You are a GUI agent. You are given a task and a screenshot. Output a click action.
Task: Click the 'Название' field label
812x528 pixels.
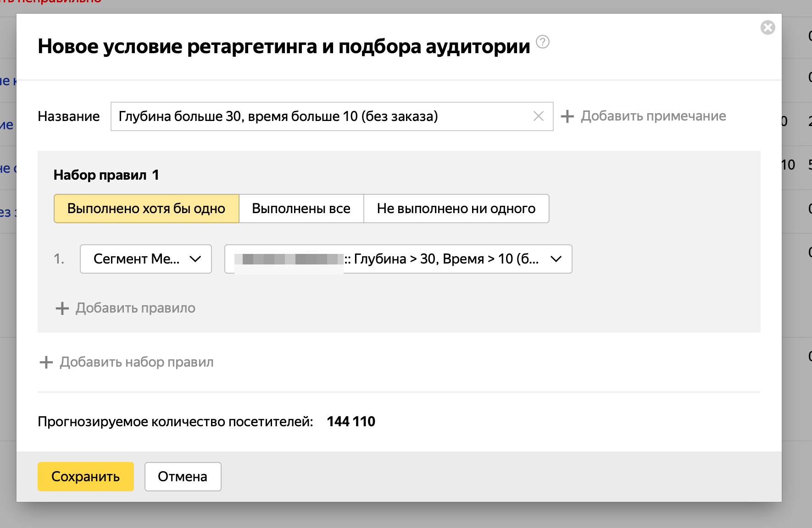point(68,116)
